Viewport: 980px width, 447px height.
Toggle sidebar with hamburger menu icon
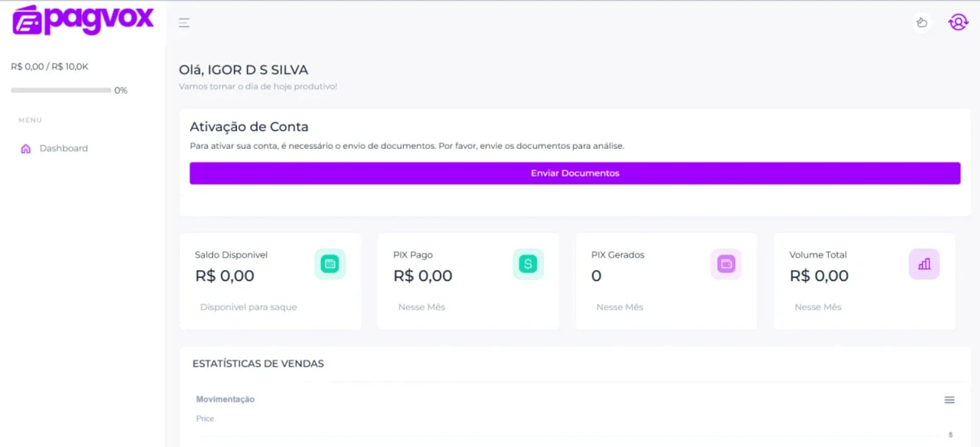coord(184,23)
